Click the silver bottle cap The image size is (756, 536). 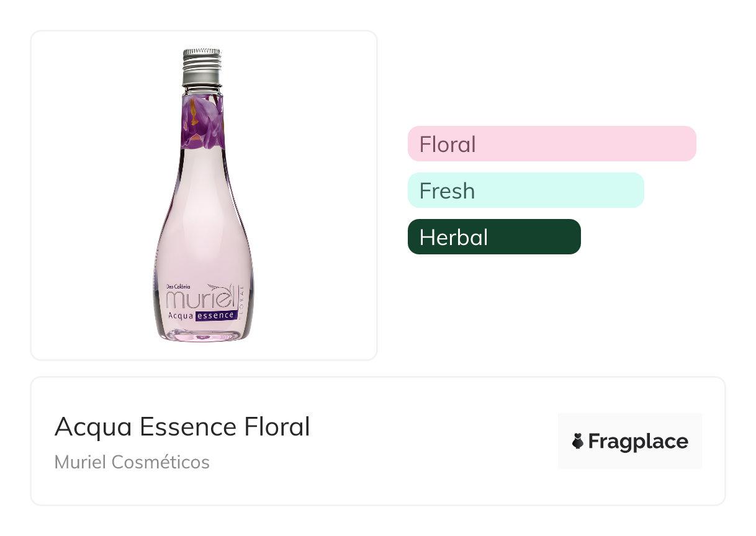[x=202, y=67]
